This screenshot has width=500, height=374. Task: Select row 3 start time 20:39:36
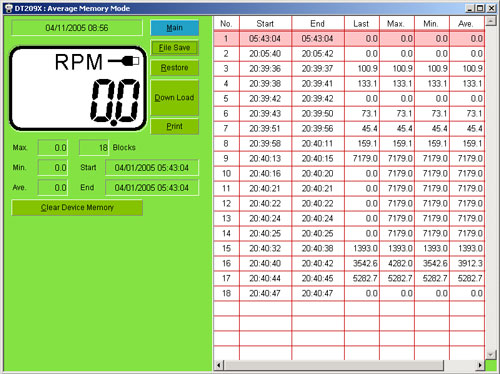[x=265, y=69]
